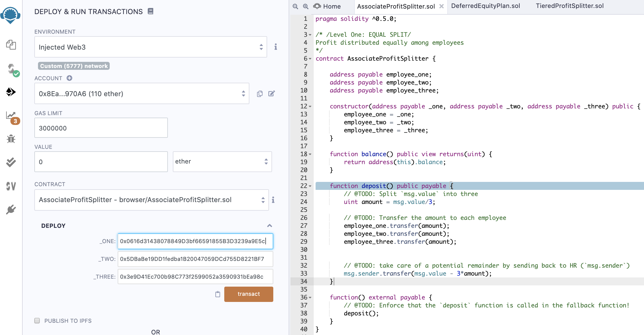Click the transact button to deploy
The height and width of the screenshot is (335, 644).
pyautogui.click(x=249, y=294)
